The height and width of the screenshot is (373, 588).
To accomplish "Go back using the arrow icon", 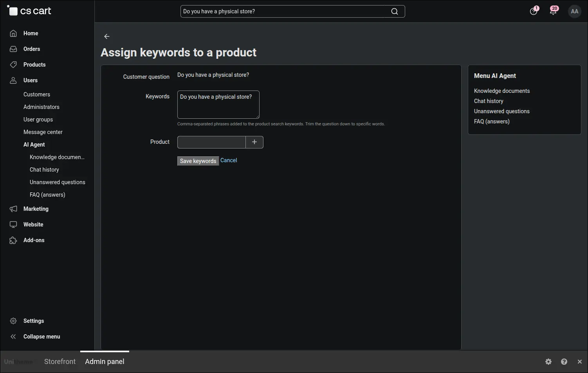I will click(x=107, y=36).
